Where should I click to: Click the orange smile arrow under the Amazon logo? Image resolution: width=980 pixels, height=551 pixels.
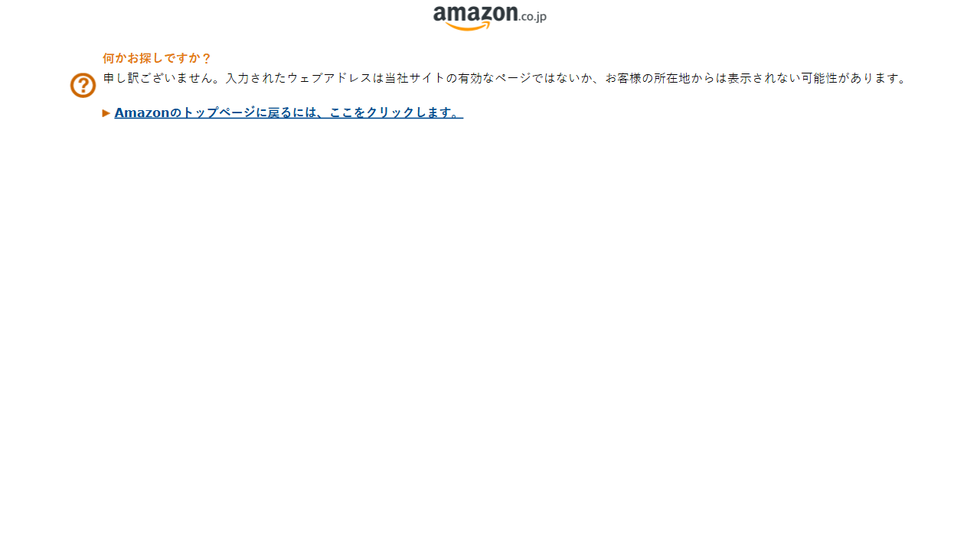(x=468, y=27)
